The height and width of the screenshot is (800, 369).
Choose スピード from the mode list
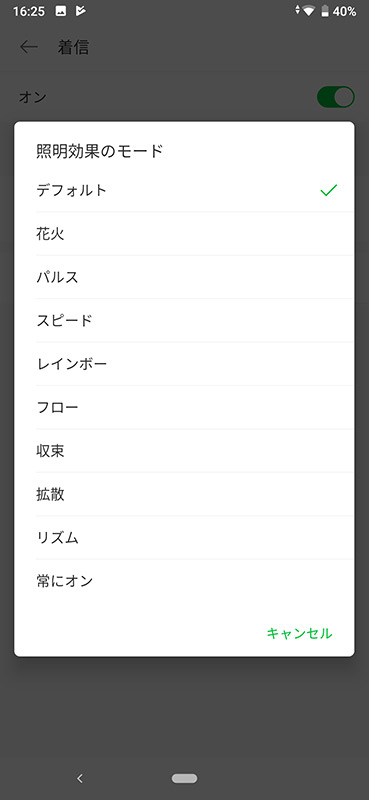pyautogui.click(x=184, y=320)
